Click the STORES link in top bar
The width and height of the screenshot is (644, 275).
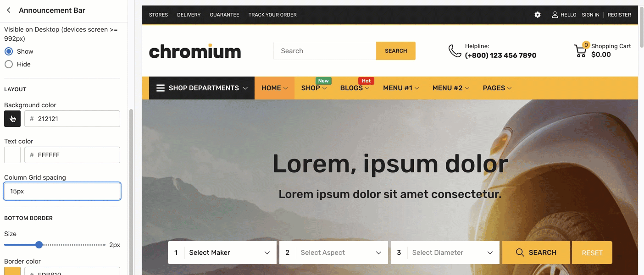158,15
